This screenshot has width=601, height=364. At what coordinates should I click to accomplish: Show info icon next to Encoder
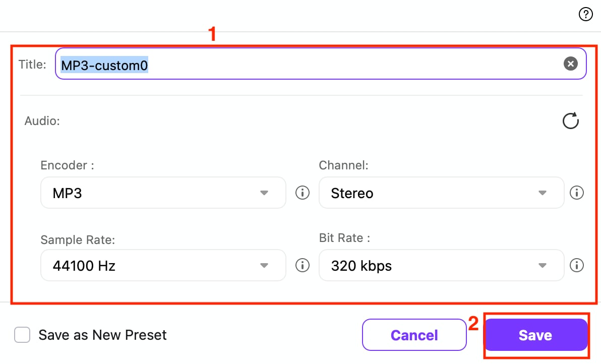303,193
